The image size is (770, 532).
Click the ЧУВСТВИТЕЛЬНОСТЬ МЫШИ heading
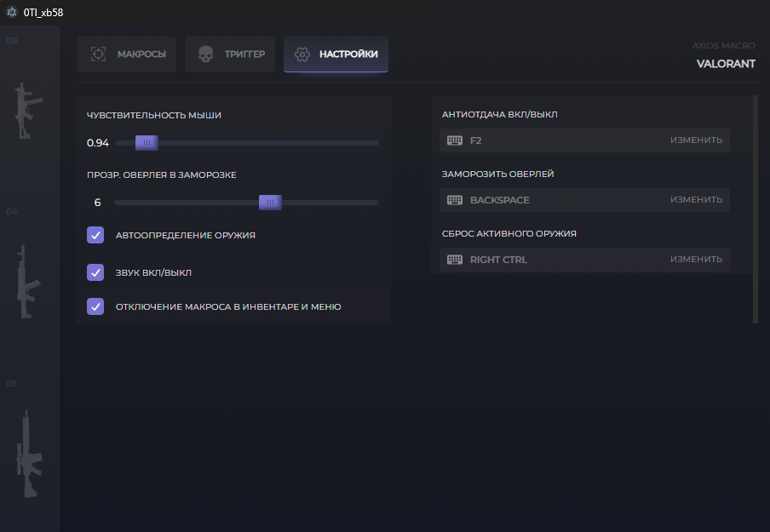coord(153,115)
